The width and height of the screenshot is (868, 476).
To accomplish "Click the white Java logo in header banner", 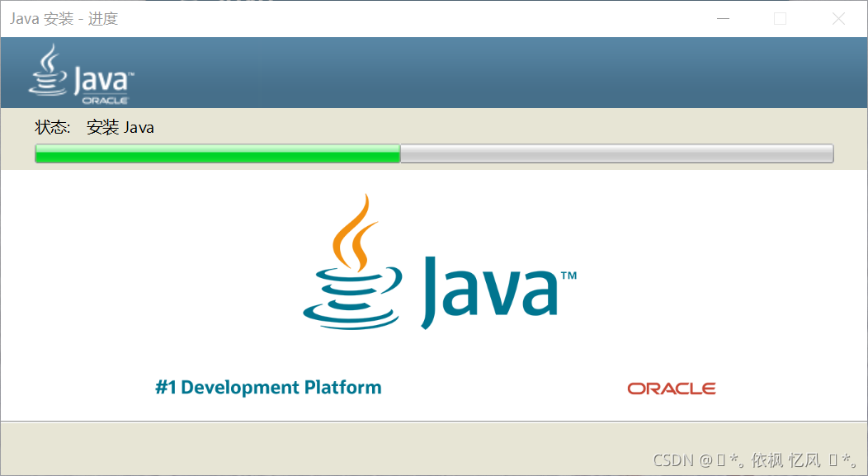I will (81, 74).
